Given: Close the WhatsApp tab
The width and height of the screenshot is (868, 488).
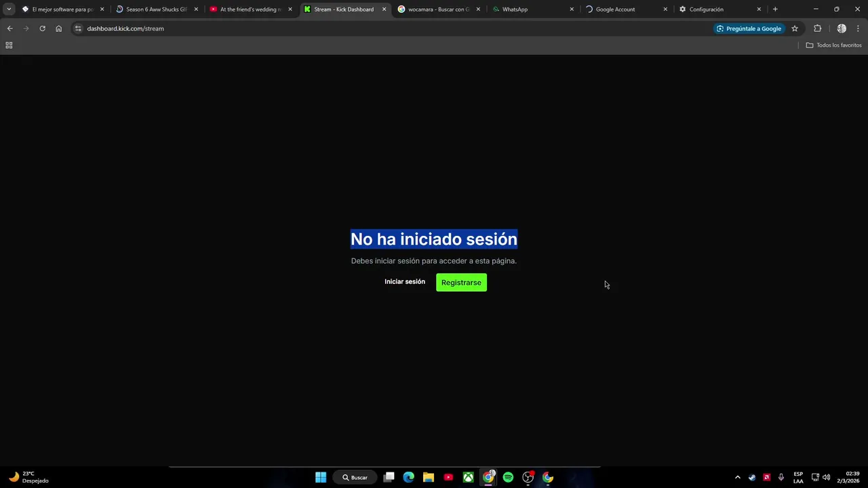Looking at the screenshot, I should [572, 9].
